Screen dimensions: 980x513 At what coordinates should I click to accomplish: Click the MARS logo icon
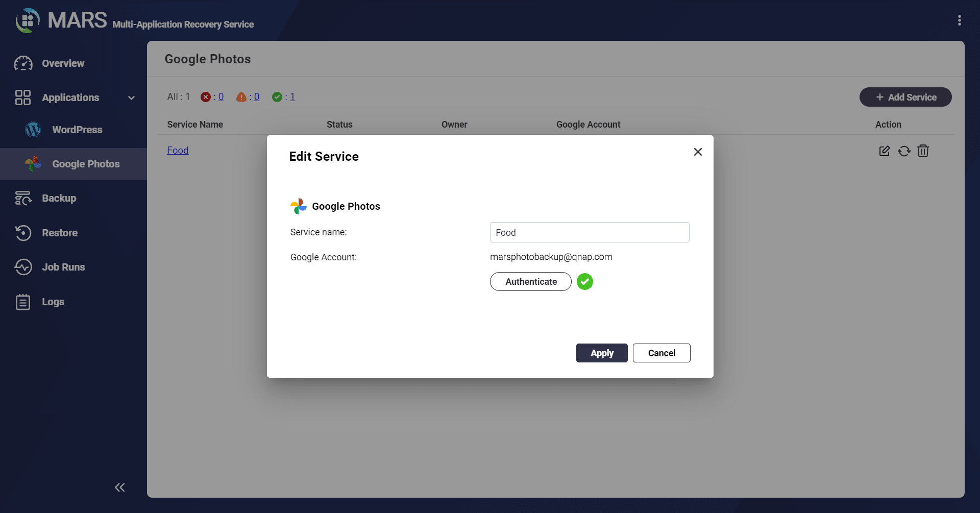click(28, 20)
